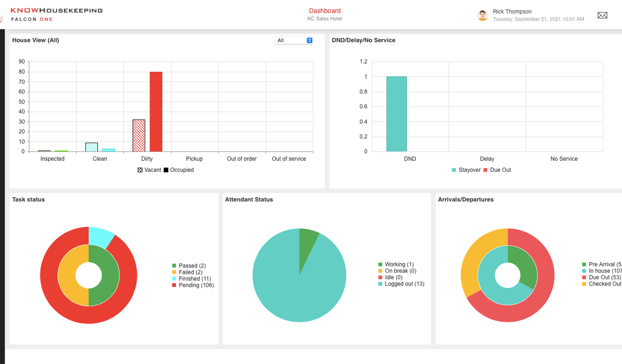Toggle Logged out (13) legend entry

(x=401, y=284)
